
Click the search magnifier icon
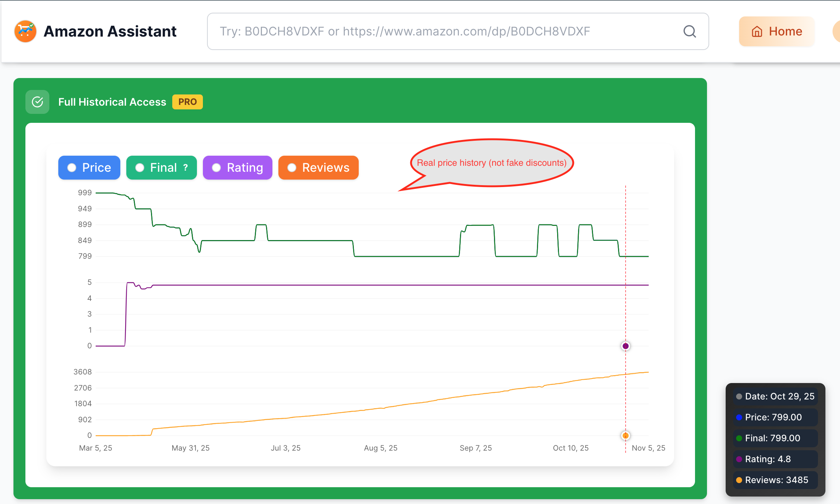pos(689,31)
